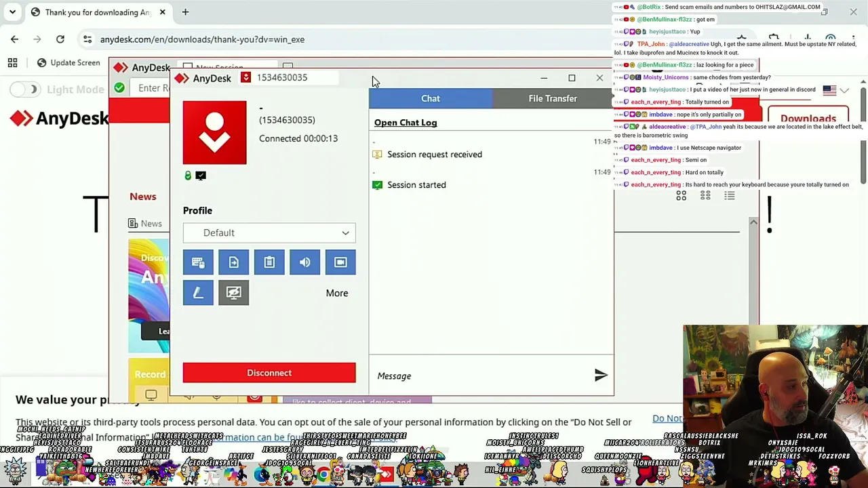Open the apps grid in bookmarks bar
Viewport: 868px width, 488px height.
pyautogui.click(x=12, y=63)
